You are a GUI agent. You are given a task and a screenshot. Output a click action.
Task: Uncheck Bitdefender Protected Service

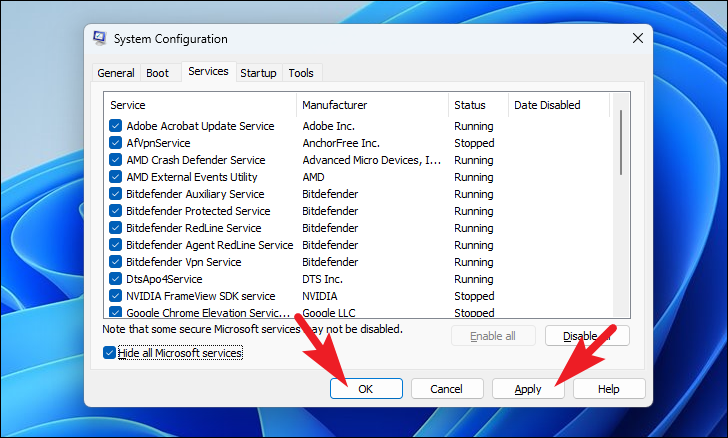[115, 211]
